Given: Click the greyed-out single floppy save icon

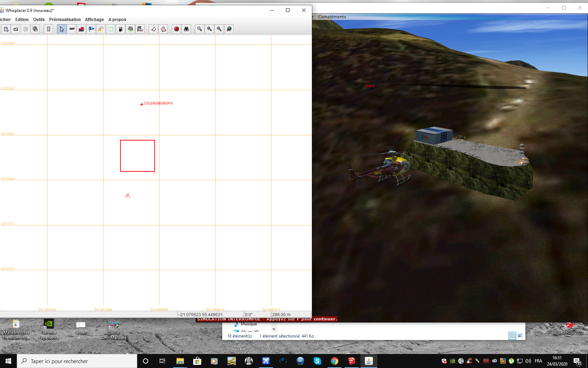Looking at the screenshot, I should [26, 29].
